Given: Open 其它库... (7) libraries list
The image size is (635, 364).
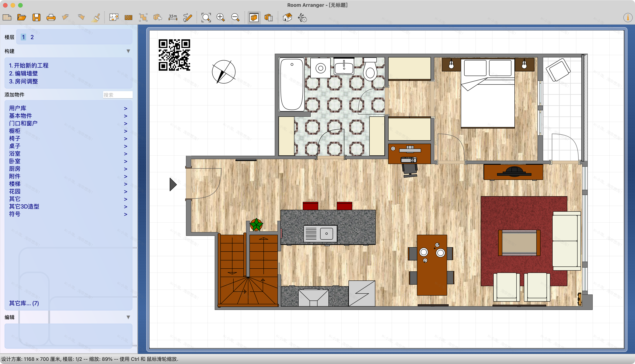Looking at the screenshot, I should tap(24, 303).
